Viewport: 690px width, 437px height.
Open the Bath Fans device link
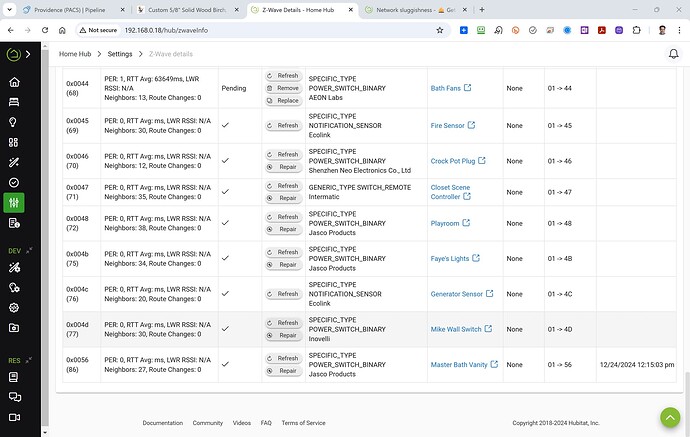tap(451, 88)
